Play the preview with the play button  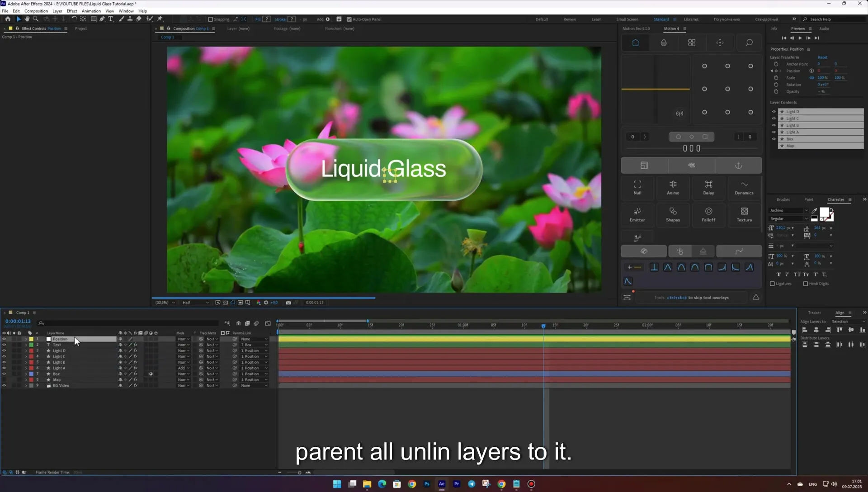point(800,38)
